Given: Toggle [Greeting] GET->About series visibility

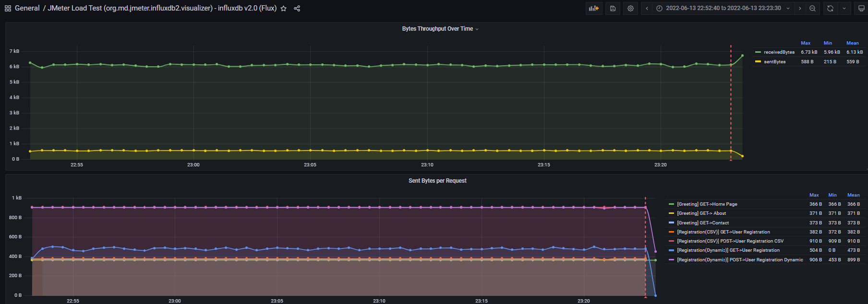Looking at the screenshot, I should (701, 213).
